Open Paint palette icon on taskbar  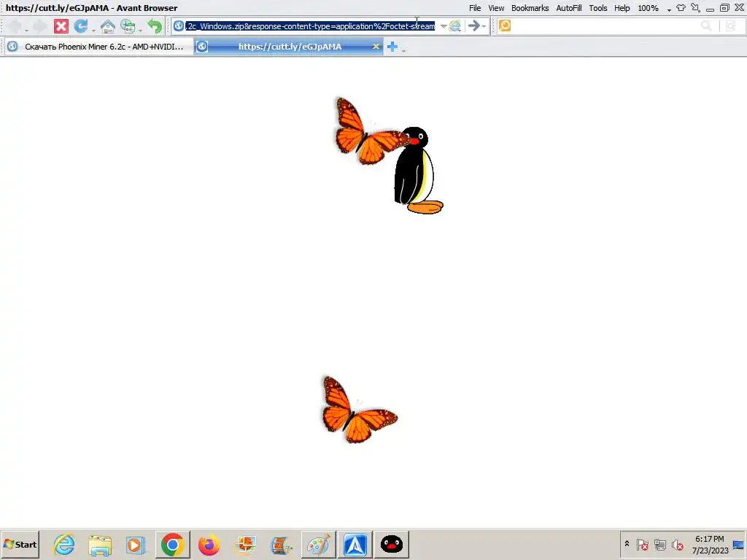coord(318,545)
